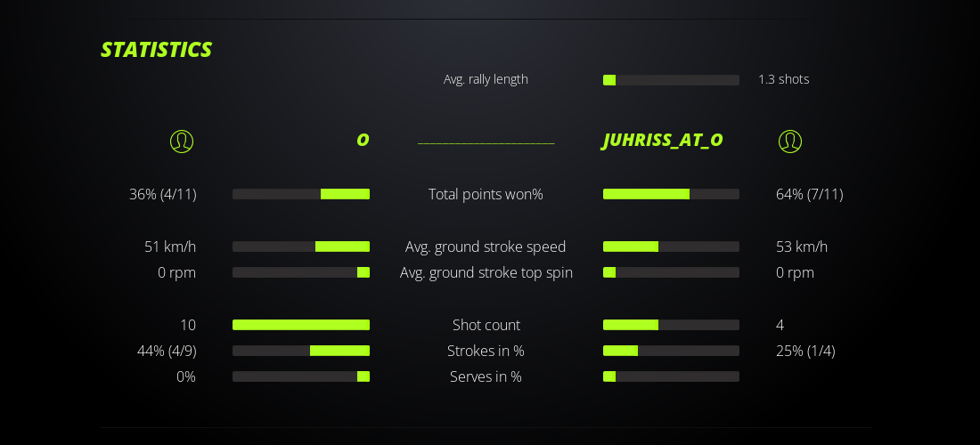Click left player's Total points won bar
The height and width of the screenshot is (445, 980).
point(301,194)
